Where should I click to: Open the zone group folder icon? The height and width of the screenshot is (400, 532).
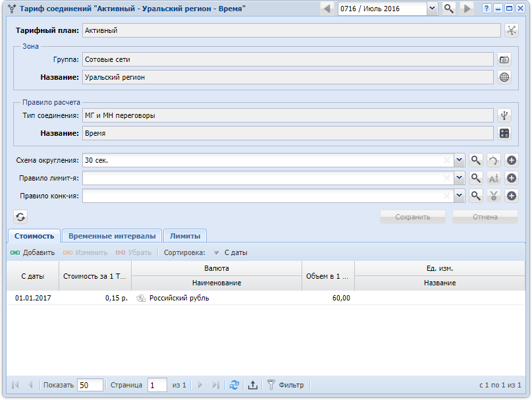(x=504, y=59)
